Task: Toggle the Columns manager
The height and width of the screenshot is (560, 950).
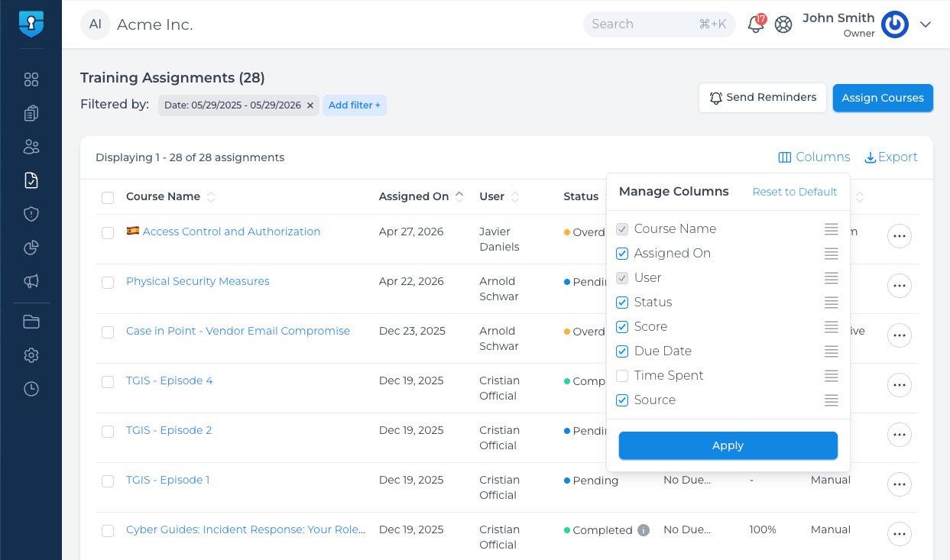Action: tap(814, 157)
